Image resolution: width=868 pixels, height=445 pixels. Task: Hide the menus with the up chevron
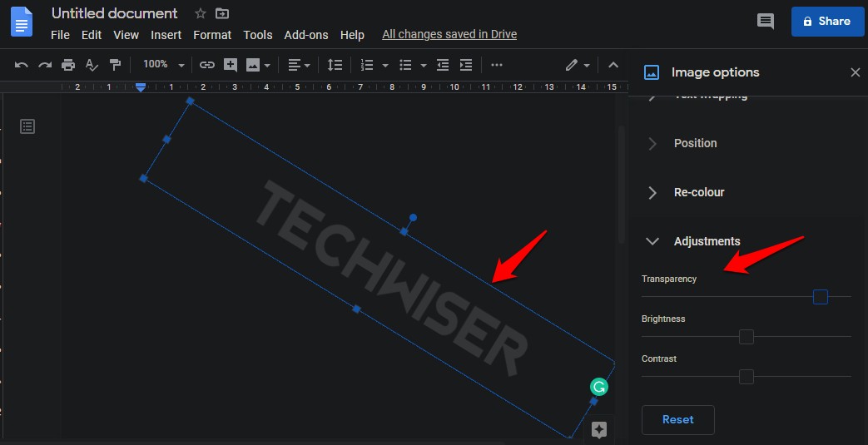(x=613, y=66)
